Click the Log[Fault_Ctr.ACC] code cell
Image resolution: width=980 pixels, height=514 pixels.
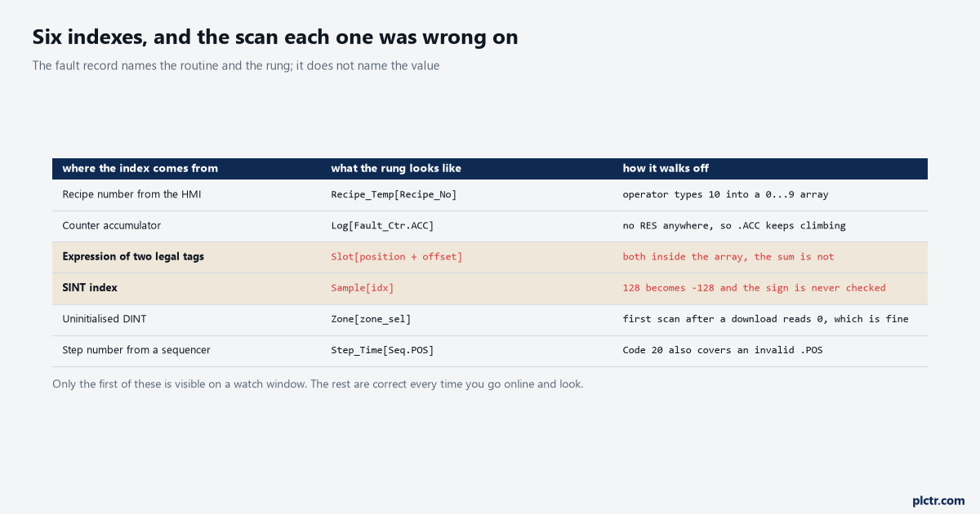(382, 225)
